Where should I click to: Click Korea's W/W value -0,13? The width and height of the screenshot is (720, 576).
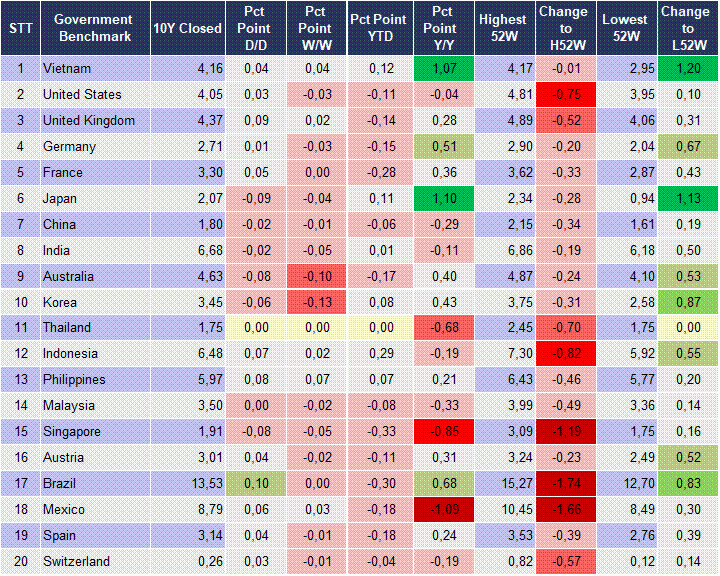click(x=315, y=302)
